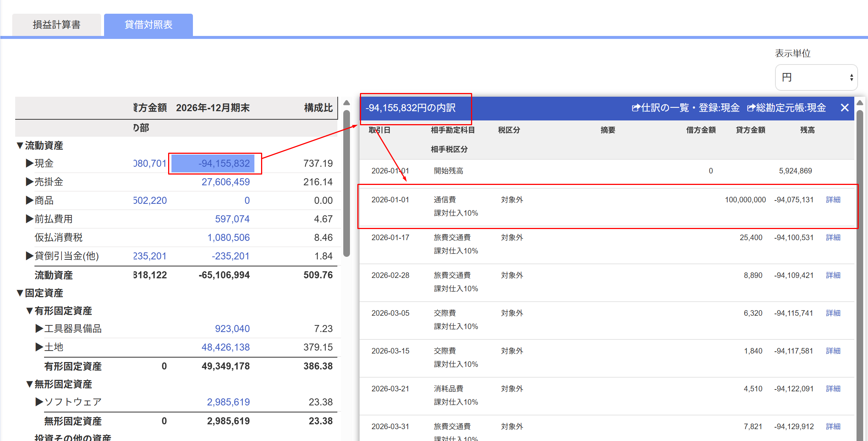Open 詳細 for the 2026-03-05 交際費 entry
The width and height of the screenshot is (868, 441).
click(833, 313)
